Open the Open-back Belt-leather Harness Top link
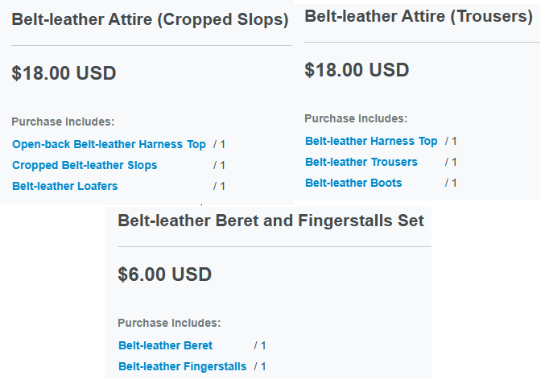The image size is (545, 392). (x=109, y=144)
